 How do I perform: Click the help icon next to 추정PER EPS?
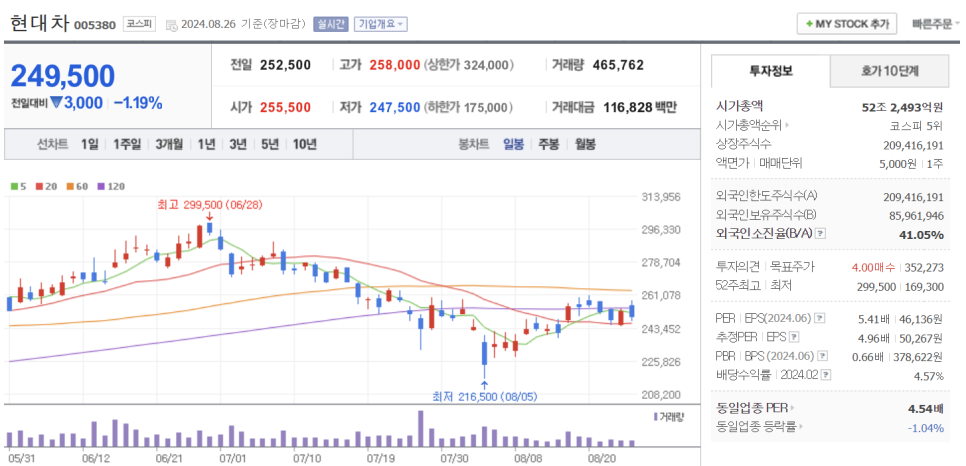(794, 337)
